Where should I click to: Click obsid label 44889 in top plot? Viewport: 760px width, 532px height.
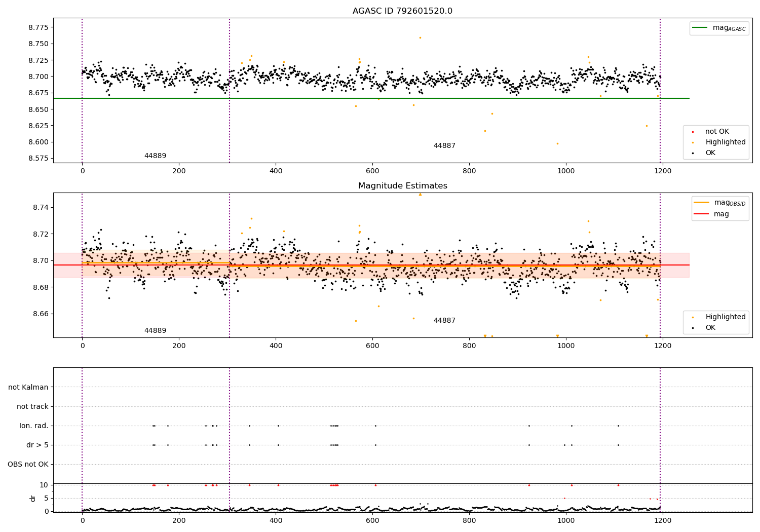pos(155,156)
